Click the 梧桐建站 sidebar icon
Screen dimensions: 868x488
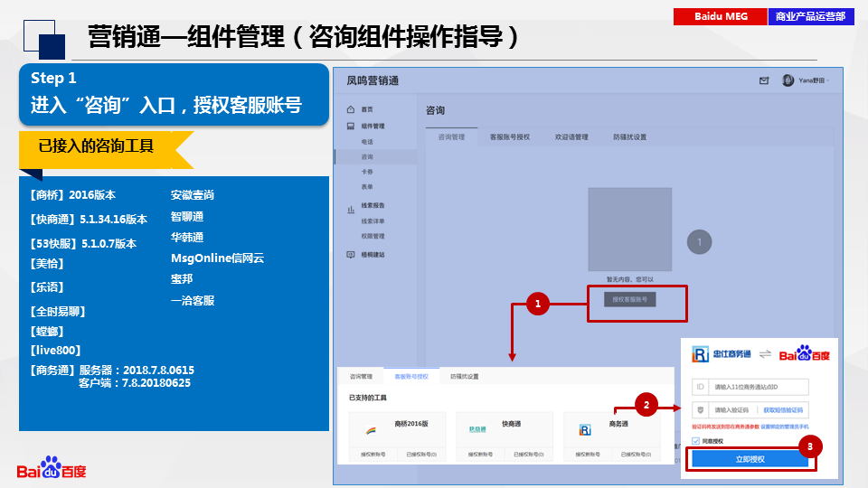(351, 255)
